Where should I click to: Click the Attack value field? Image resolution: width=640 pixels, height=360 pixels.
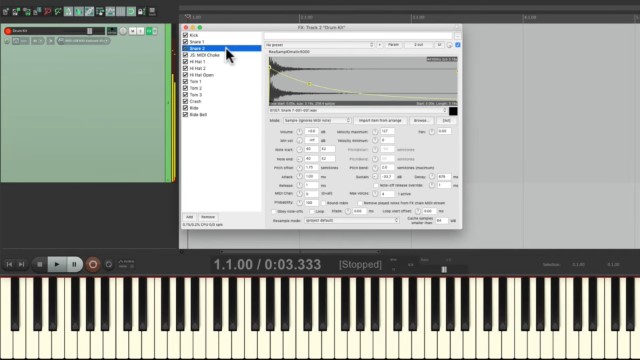311,177
